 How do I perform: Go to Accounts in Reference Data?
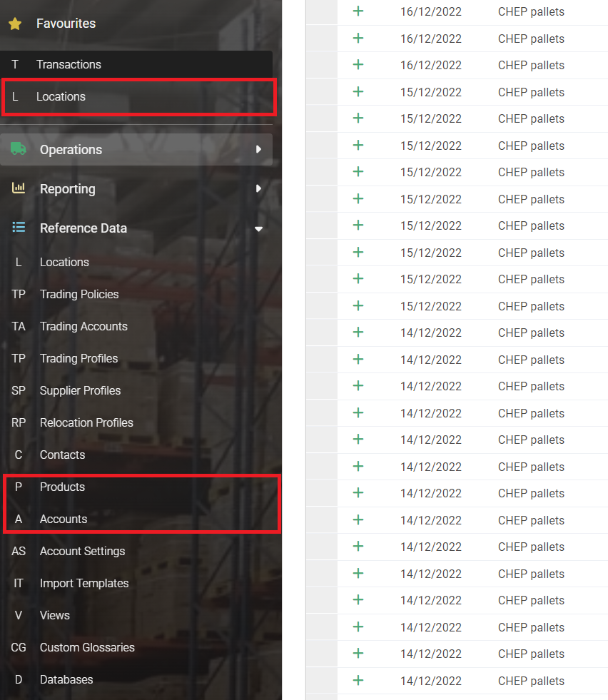click(x=64, y=519)
